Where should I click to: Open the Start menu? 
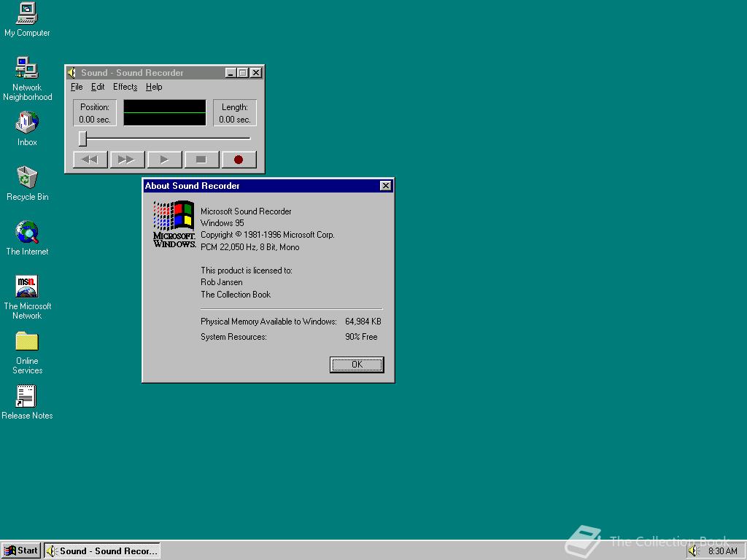point(21,551)
